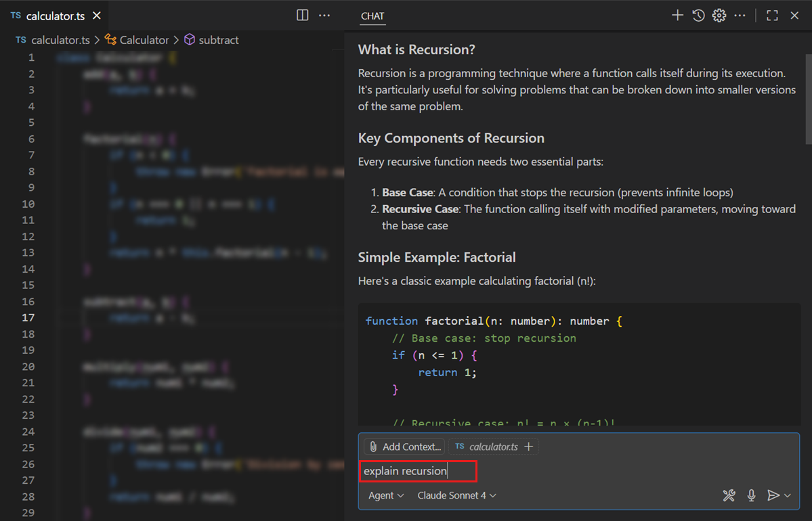
Task: Maximize the chat panel
Action: [x=772, y=15]
